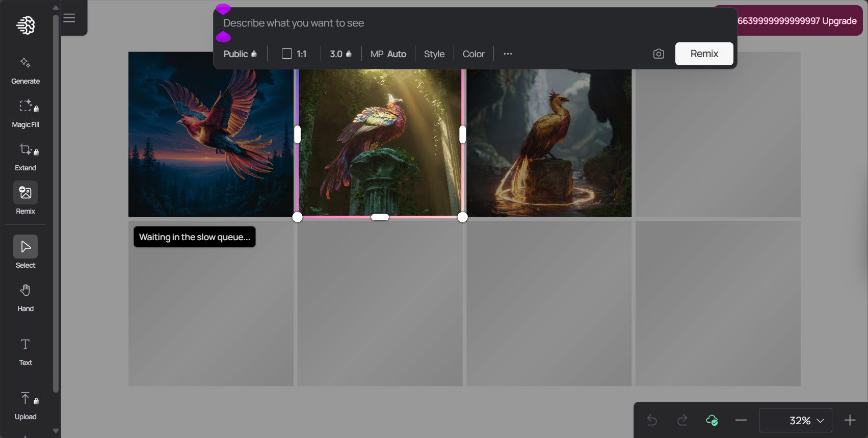Activate the Hand pan tool
The width and height of the screenshot is (868, 438).
point(25,298)
